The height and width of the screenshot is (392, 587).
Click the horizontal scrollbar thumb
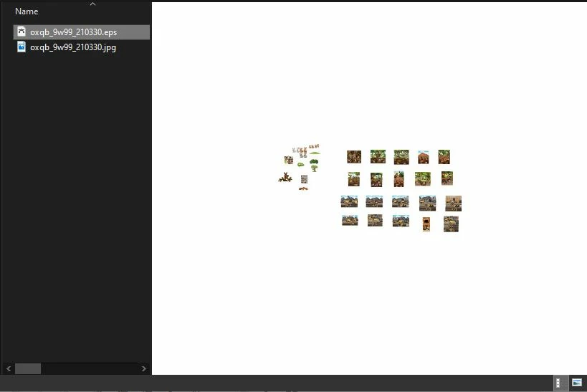point(28,369)
